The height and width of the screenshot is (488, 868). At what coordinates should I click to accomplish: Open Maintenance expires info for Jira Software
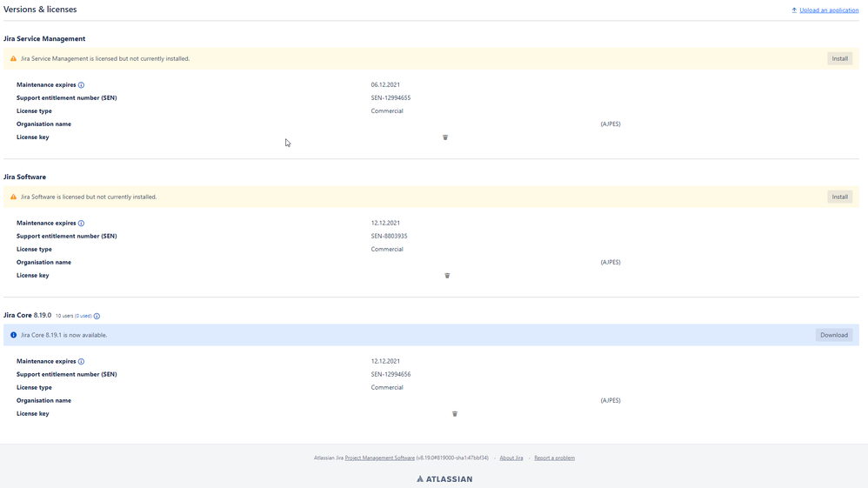point(82,224)
